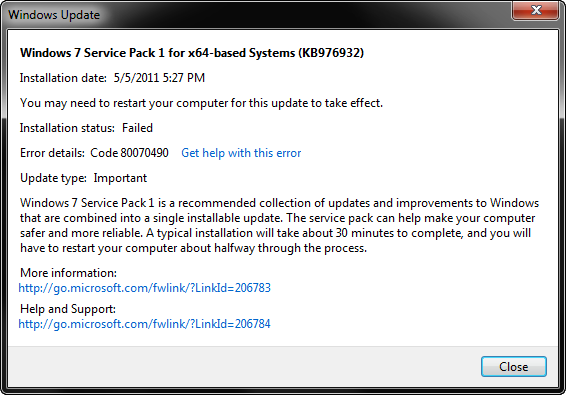Click the 'Important' update type value
The width and height of the screenshot is (566, 395).
(120, 178)
